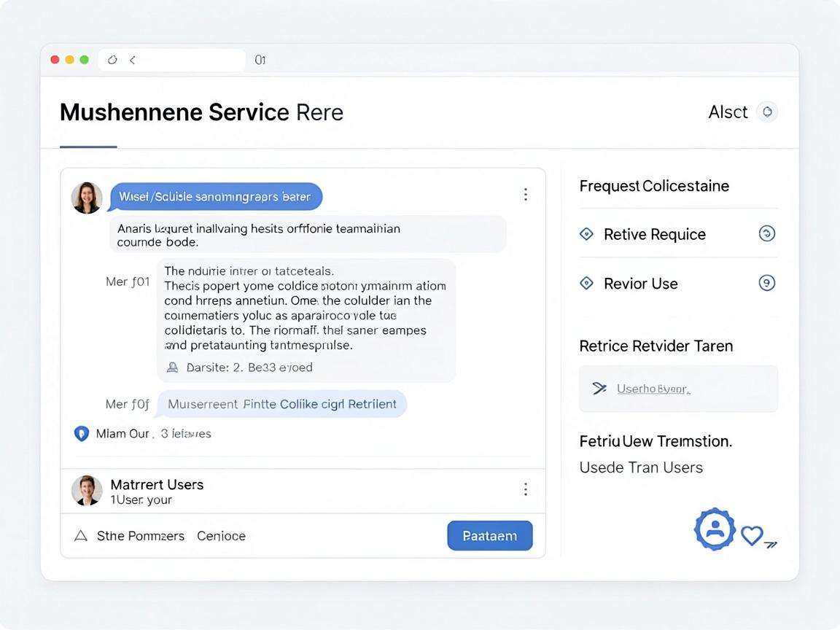Screen dimensions: 840x630
Task: Click the blue user badge icon
Action: click(715, 529)
